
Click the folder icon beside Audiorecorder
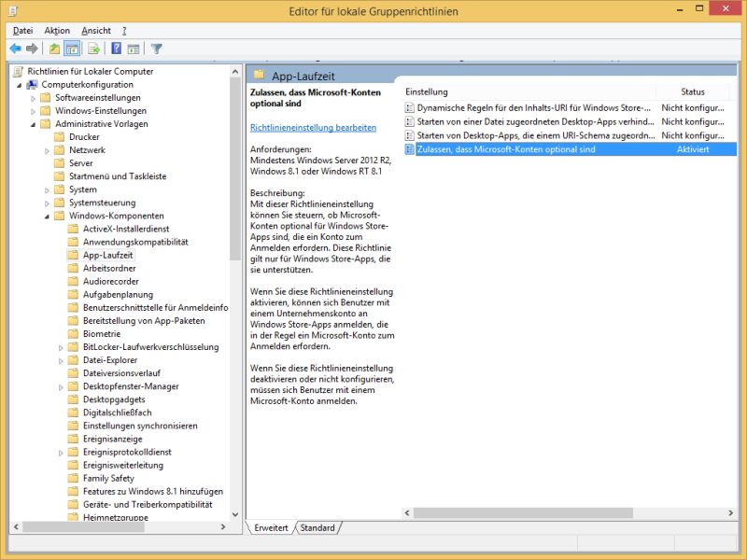tap(73, 282)
